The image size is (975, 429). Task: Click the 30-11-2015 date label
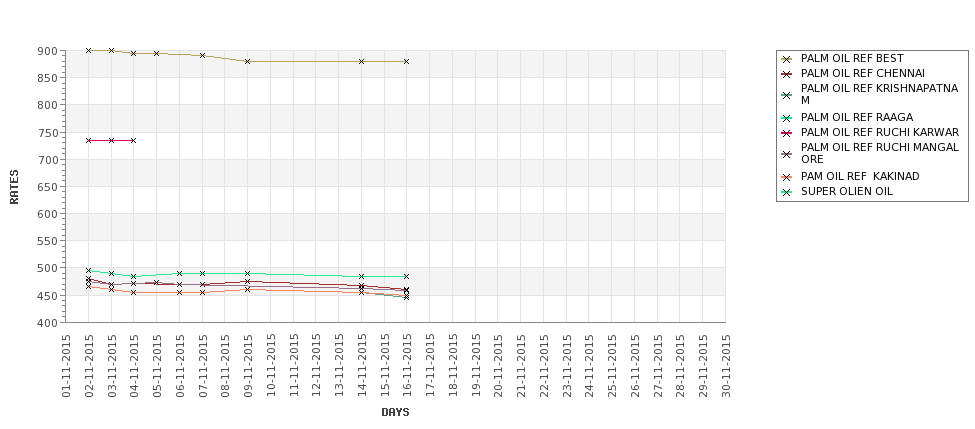point(725,366)
